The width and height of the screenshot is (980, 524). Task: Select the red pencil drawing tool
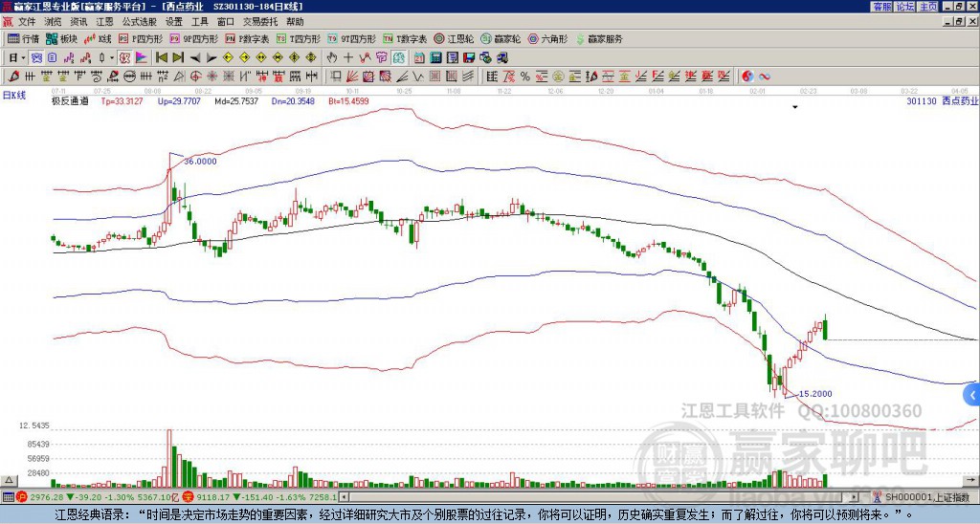click(13, 76)
